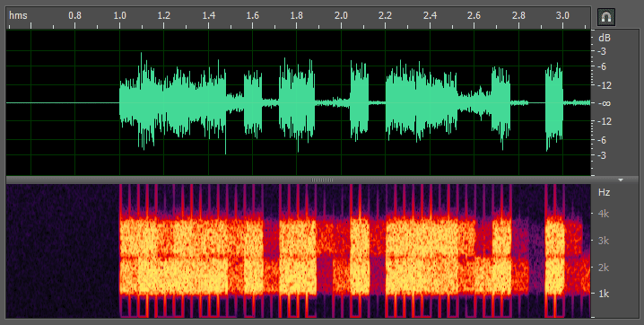Click the 1.6 mark on the time ruler
This screenshot has width=644, height=325.
253,15
